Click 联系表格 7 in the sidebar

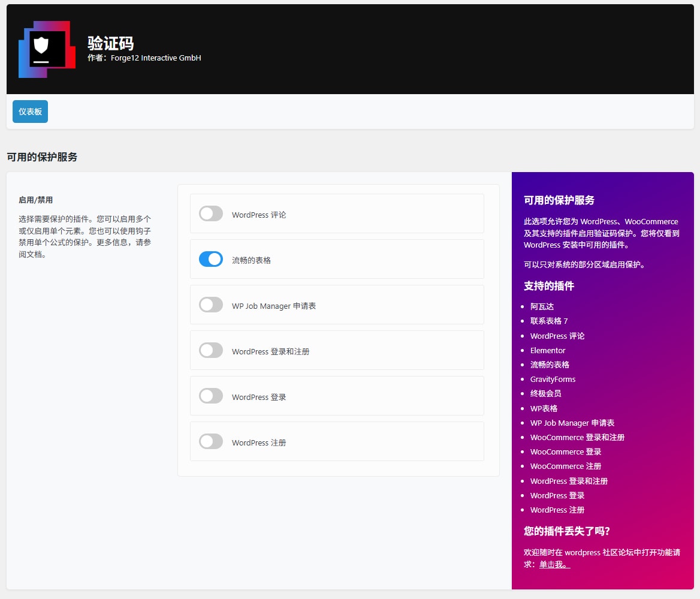(550, 321)
